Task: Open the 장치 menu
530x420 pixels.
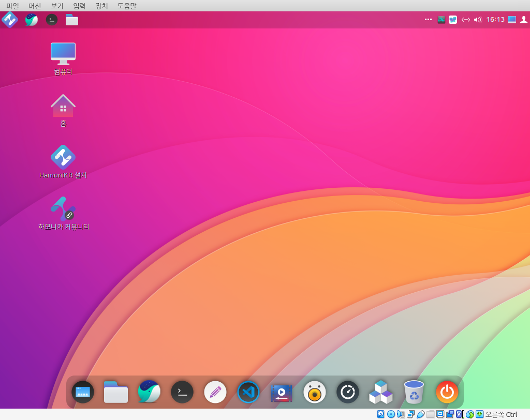Action: point(101,6)
